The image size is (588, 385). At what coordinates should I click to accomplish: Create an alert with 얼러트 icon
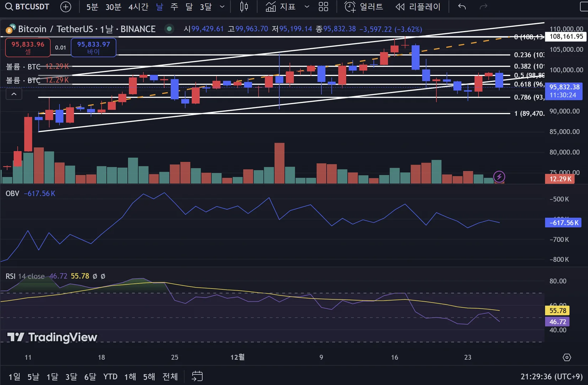[364, 7]
